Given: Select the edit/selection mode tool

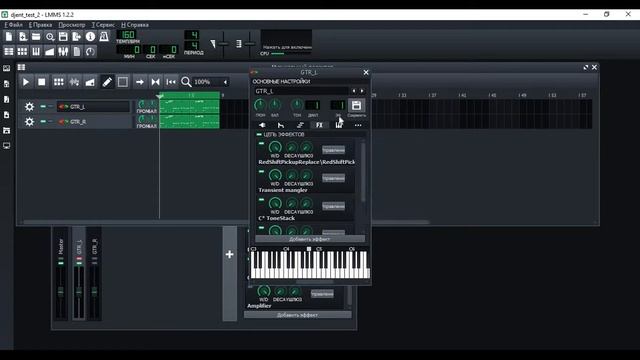Looking at the screenshot, I should (x=122, y=82).
